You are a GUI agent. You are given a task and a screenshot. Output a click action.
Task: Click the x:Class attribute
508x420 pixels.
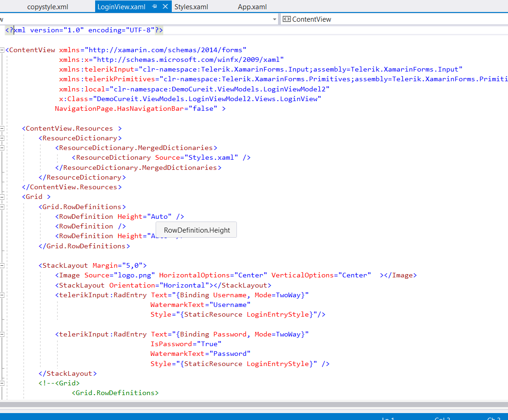click(190, 99)
